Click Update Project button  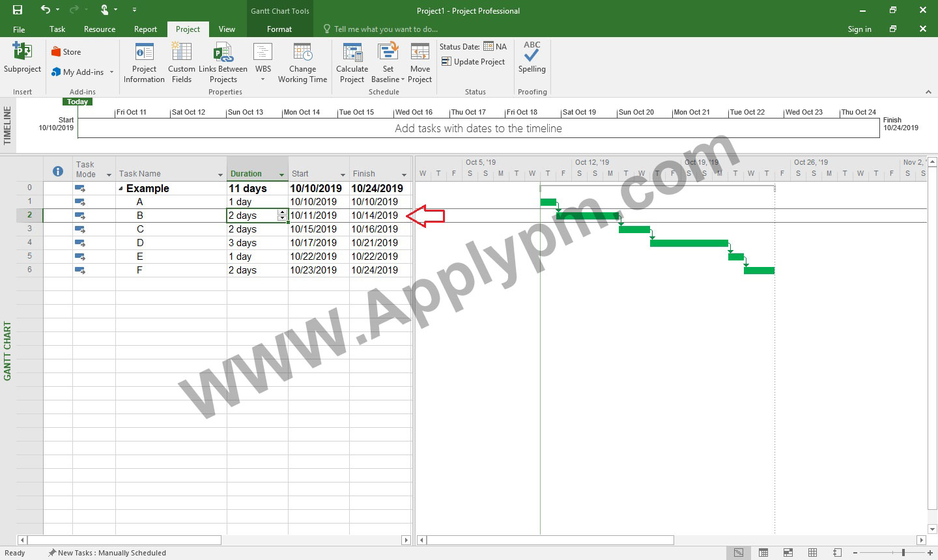(473, 62)
